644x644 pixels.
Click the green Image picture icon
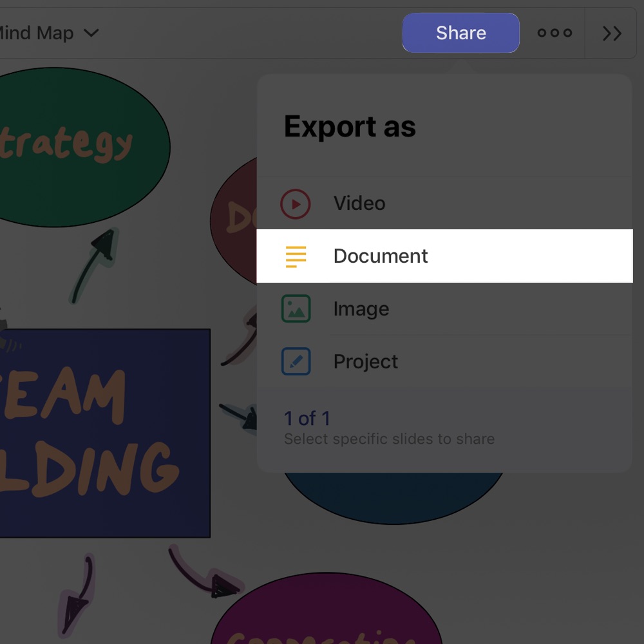[296, 308]
